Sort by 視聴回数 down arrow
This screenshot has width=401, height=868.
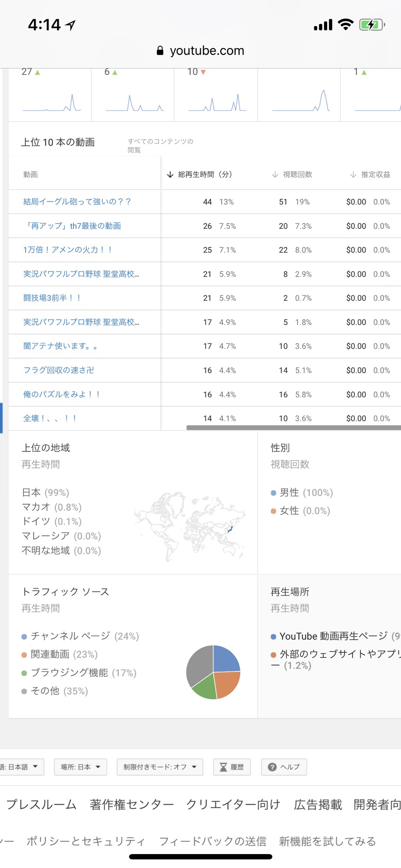click(x=275, y=174)
